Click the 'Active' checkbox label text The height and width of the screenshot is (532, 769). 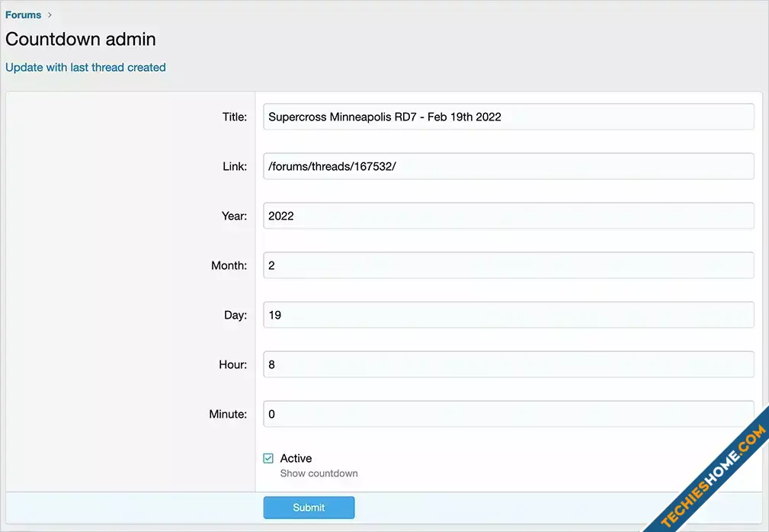coord(296,458)
